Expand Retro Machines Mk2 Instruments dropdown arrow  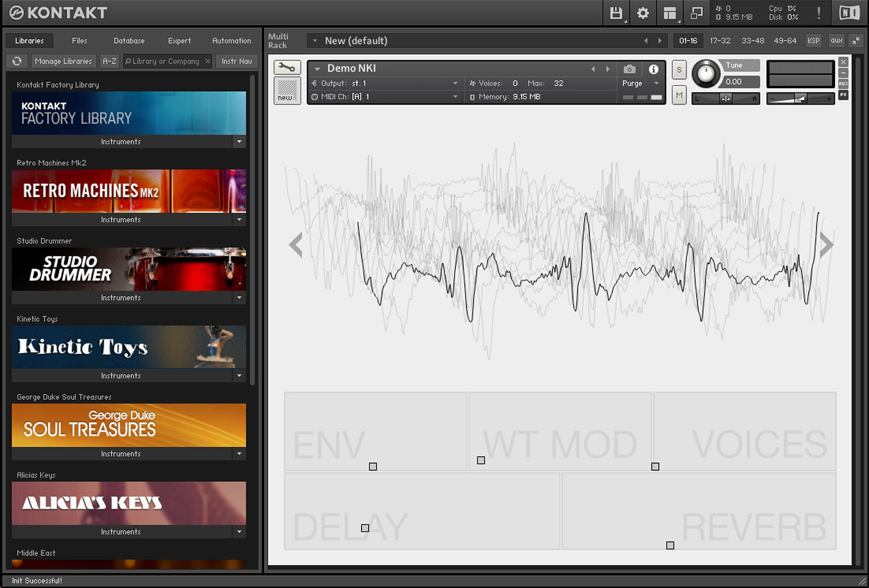[x=239, y=220]
